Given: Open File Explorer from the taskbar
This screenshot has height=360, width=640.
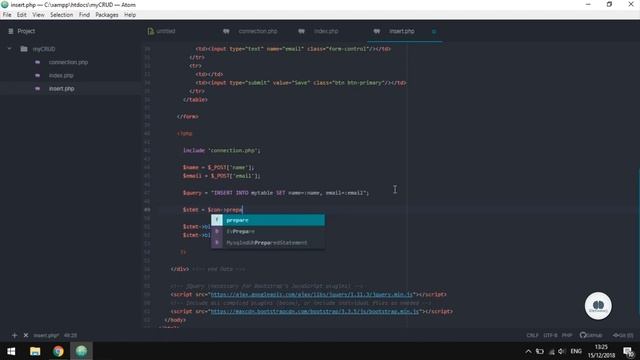Looking at the screenshot, I should coord(35,351).
